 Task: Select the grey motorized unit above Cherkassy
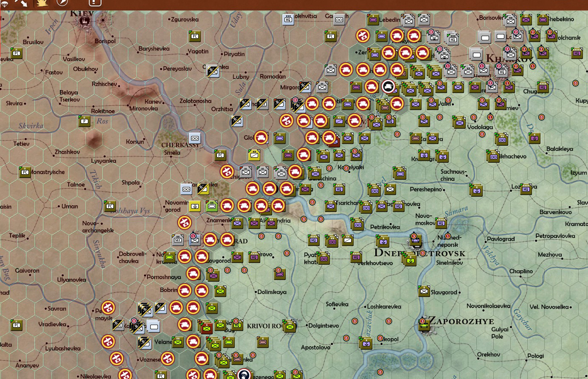tap(194, 138)
